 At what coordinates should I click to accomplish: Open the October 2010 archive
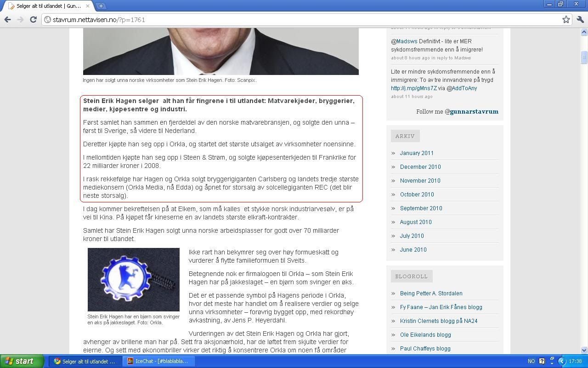417,195
